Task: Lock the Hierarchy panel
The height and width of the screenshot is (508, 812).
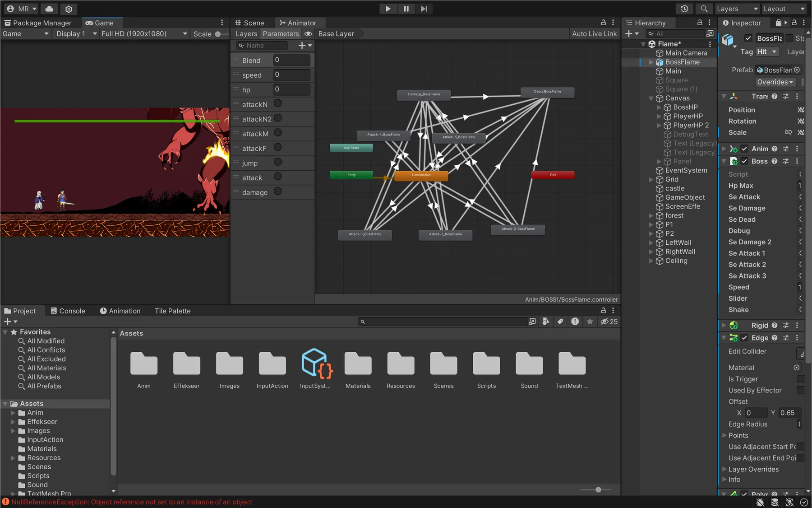Action: (x=700, y=22)
